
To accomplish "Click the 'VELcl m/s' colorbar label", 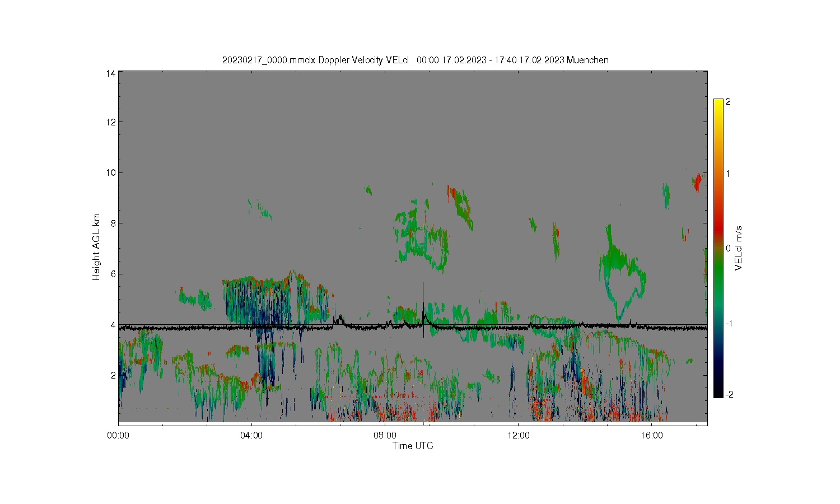I will (739, 248).
